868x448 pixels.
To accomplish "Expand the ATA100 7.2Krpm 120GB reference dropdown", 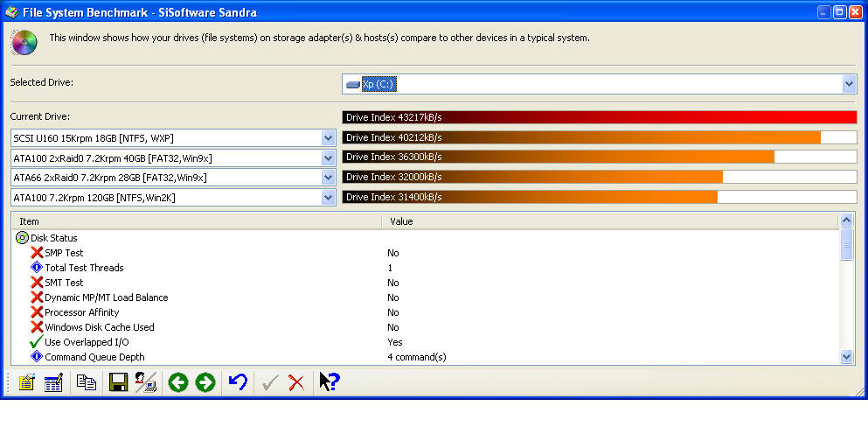I will point(329,198).
